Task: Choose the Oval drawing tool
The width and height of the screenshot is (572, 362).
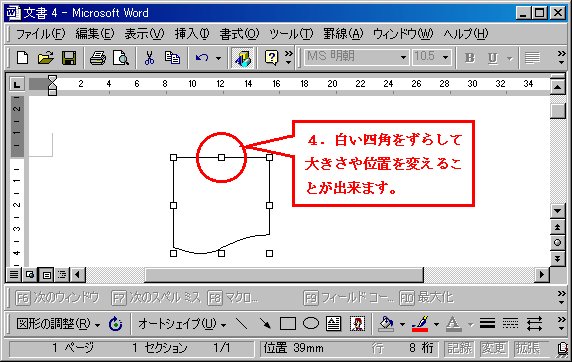Action: [311, 323]
